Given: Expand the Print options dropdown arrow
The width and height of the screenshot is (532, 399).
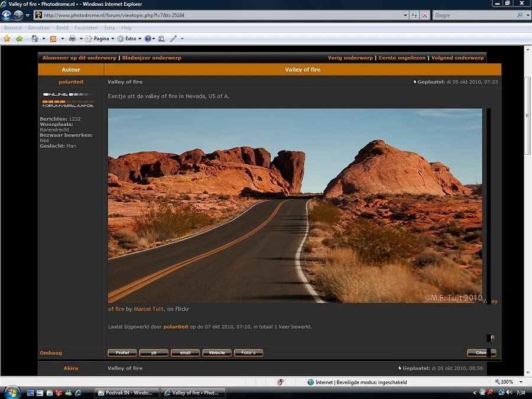Looking at the screenshot, I should (81, 38).
